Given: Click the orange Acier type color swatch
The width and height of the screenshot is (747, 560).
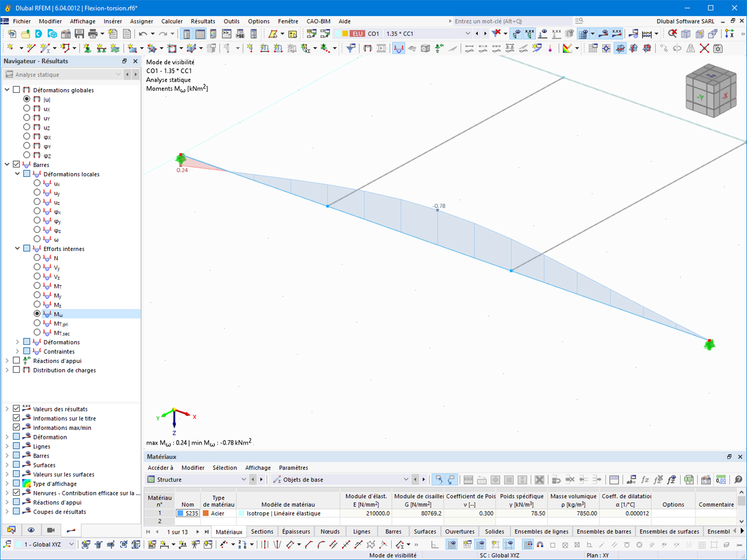Looking at the screenshot, I should pos(205,513).
